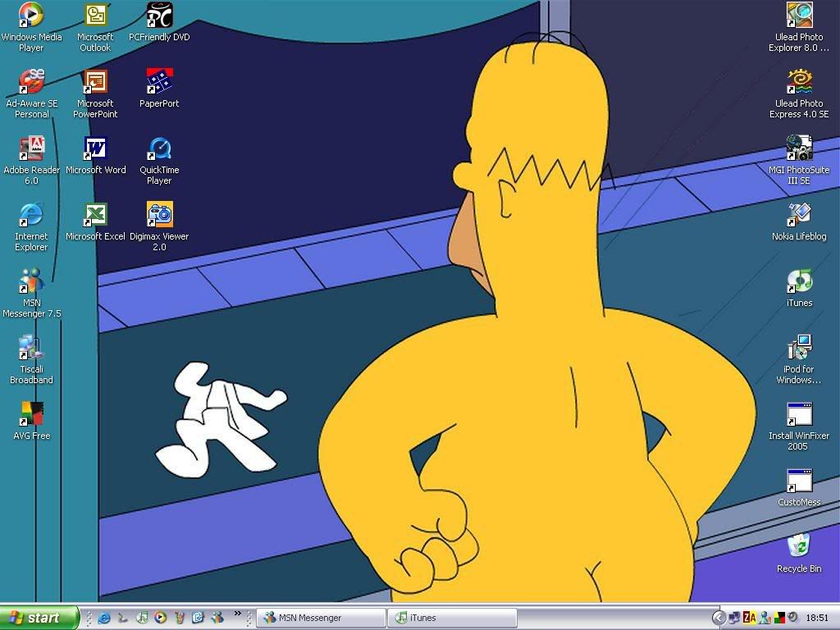Select the Tiscali Broadband desktop icon
The width and height of the screenshot is (840, 630).
click(x=31, y=348)
